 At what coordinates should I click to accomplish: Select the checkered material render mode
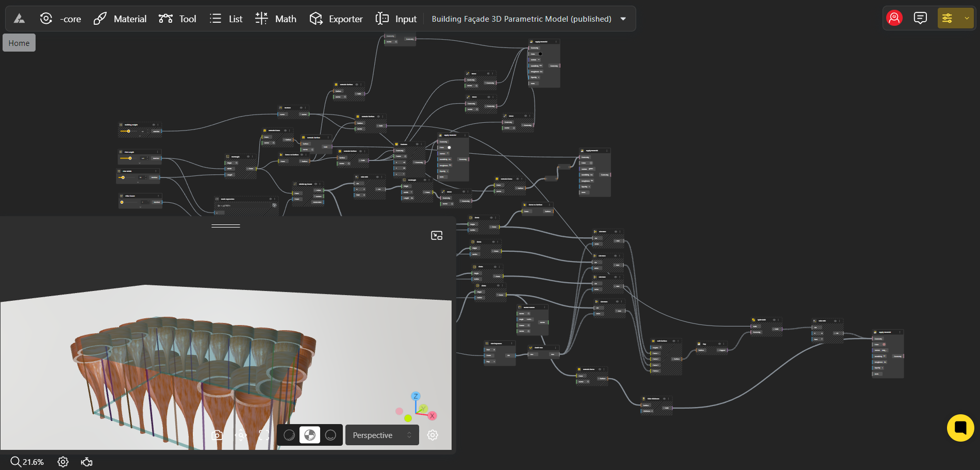tap(310, 435)
